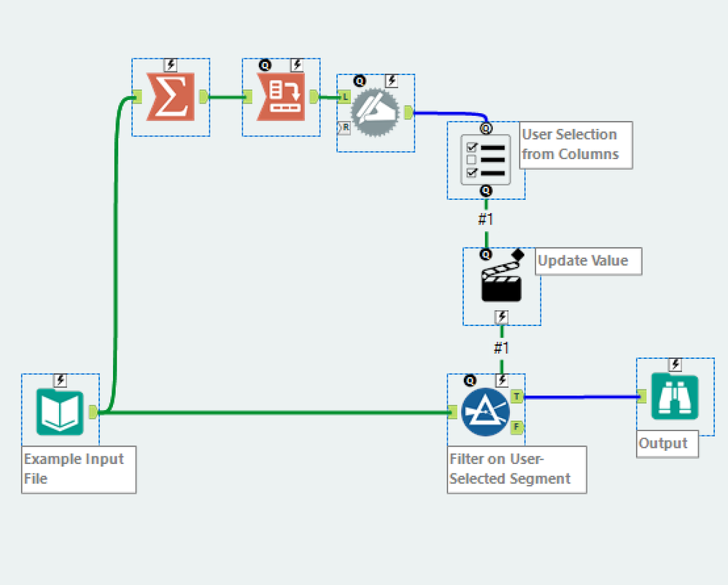Click the Input Data output anchor
The height and width of the screenshot is (585, 728).
93,412
